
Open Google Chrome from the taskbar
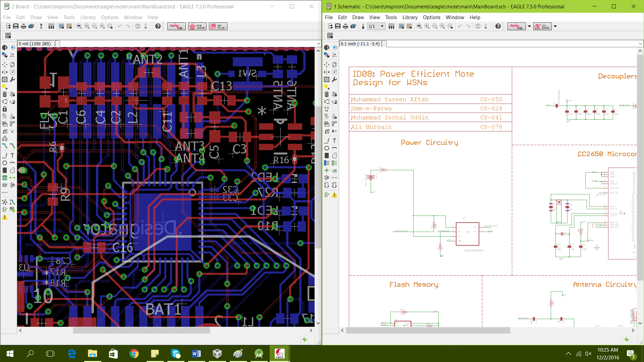(x=134, y=354)
